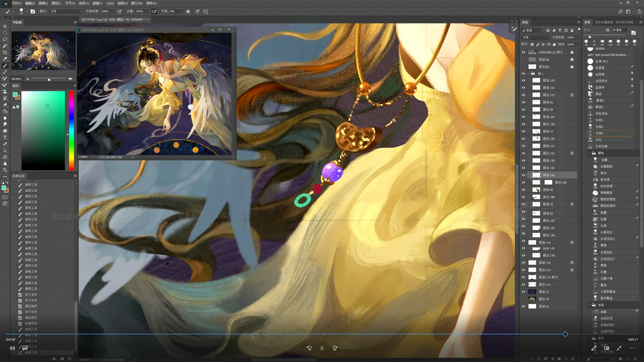Mute the video volume icon
644x362 pixels.
point(12,348)
